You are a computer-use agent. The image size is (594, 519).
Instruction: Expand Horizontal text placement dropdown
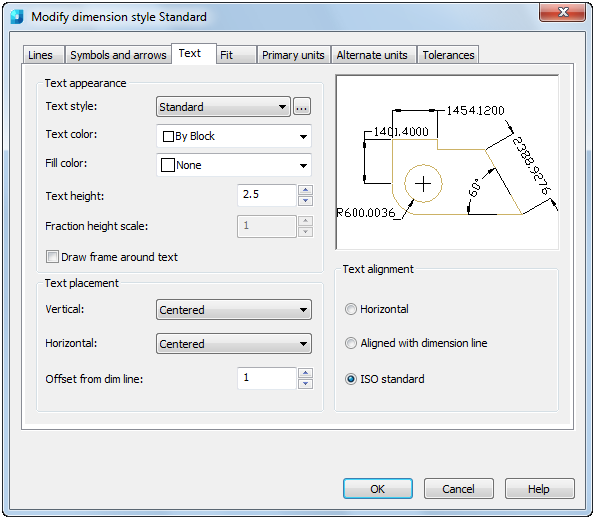234,344
